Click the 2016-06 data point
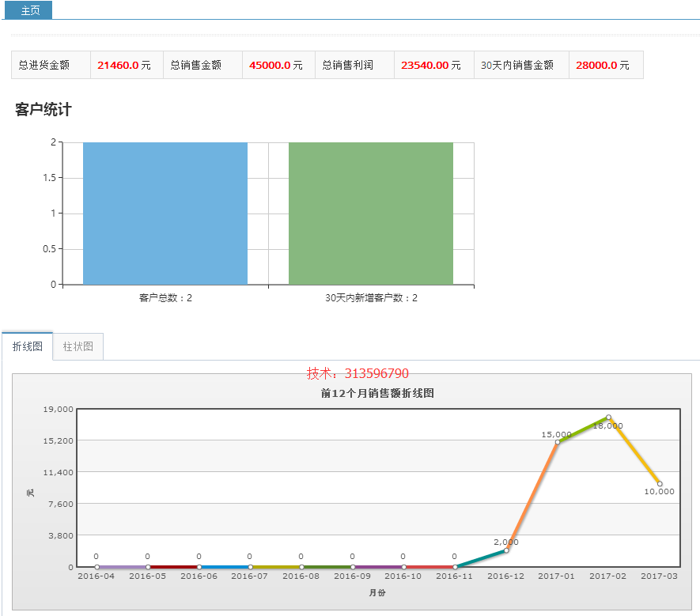The image size is (700, 616). 199,567
